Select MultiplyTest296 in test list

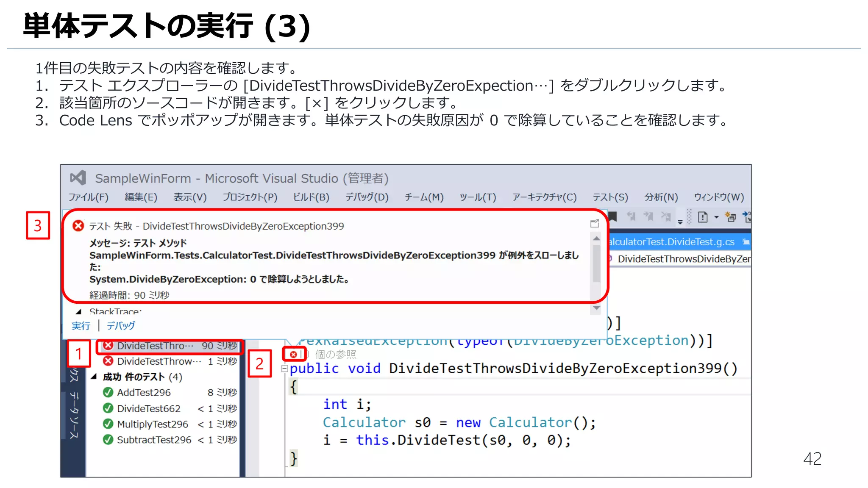tap(170, 424)
